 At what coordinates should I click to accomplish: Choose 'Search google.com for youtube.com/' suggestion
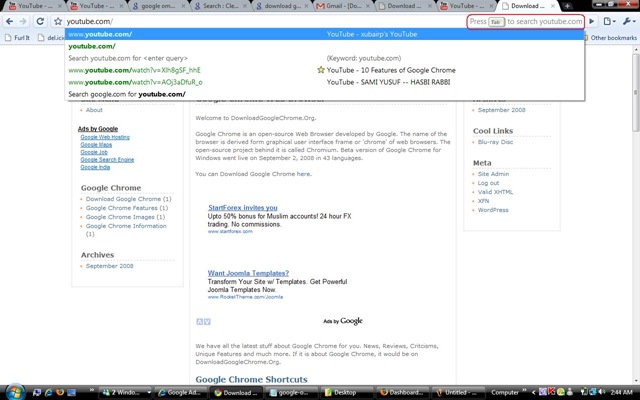[x=127, y=94]
